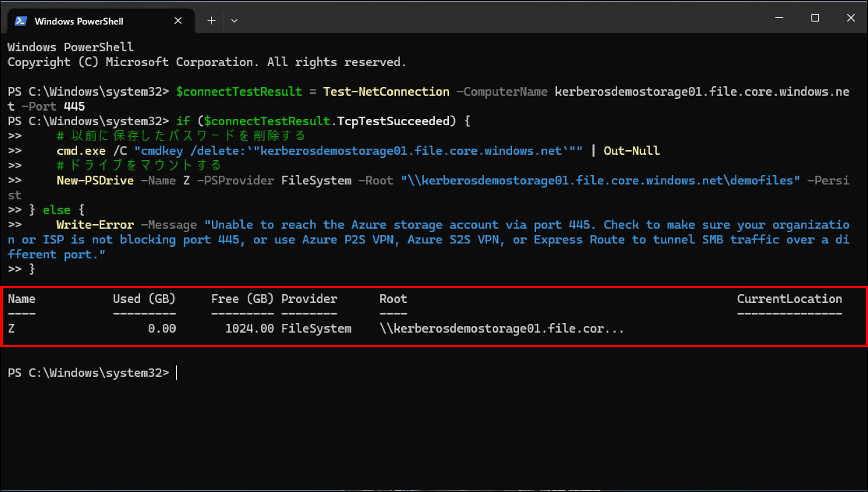
Task: Click the Out-Null cmdlet text
Action: coord(632,151)
